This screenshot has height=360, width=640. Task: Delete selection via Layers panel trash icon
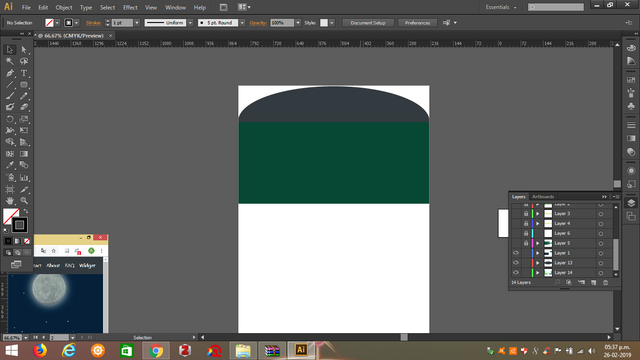[606, 282]
